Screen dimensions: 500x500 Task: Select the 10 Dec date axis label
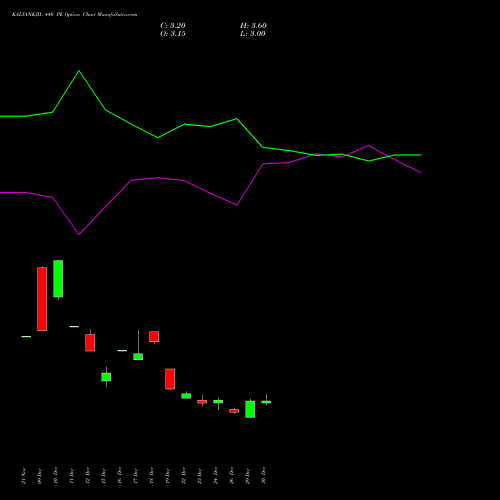tap(56, 476)
